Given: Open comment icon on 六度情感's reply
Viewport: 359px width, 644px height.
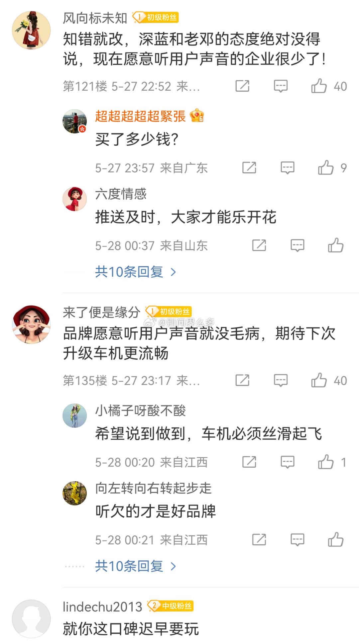Looking at the screenshot, I should point(297,245).
